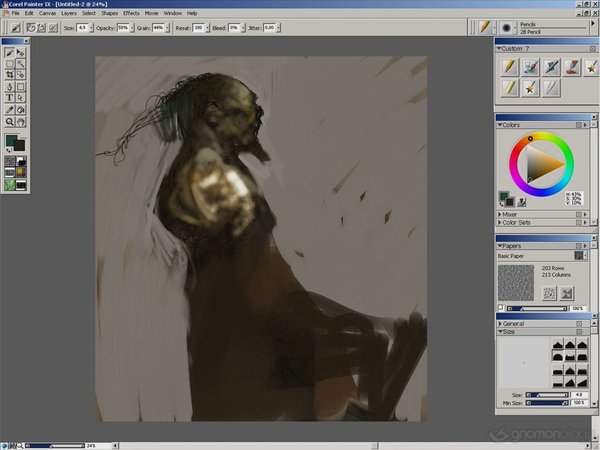Pick the Grabber hand tool
Viewport: 600px width, 450px height.
(x=21, y=122)
